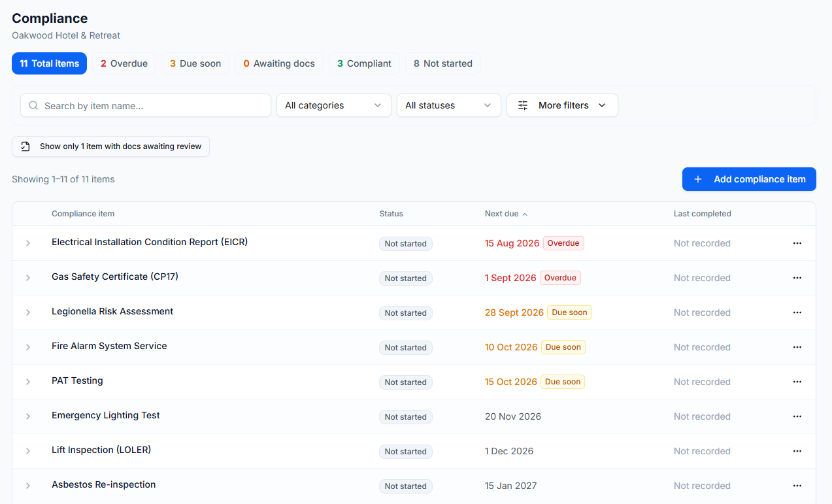Click the Overdue badge beside 15 Aug 2026
This screenshot has width=832, height=504.
tap(563, 243)
